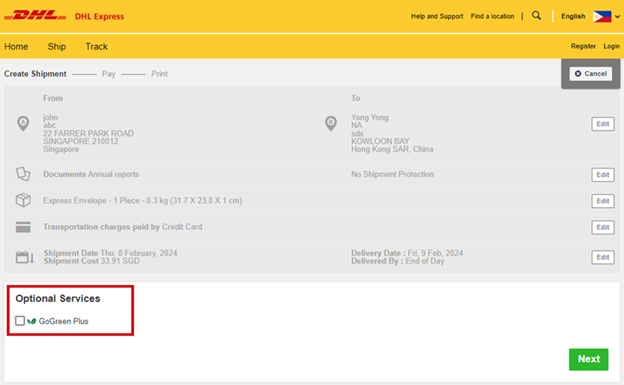Image resolution: width=624 pixels, height=385 pixels.
Task: Open Help and Support link
Action: pyautogui.click(x=437, y=16)
